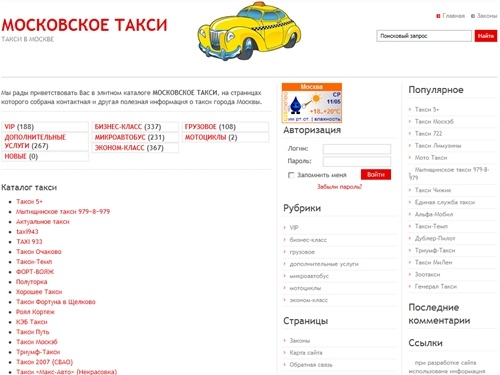Select мотоциклы under Рубрики
This screenshot has height=375, width=500.
(305, 288)
